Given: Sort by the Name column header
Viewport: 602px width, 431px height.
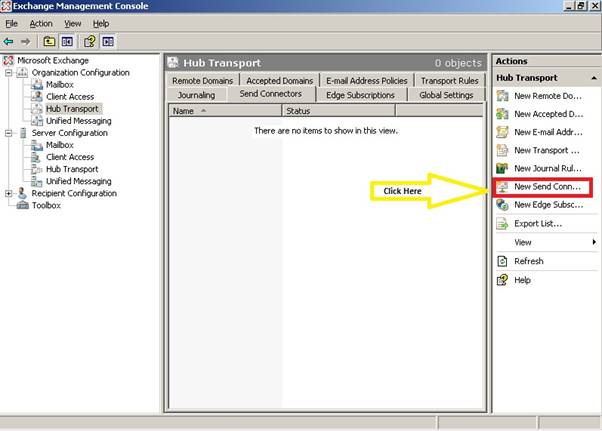Looking at the screenshot, I should 225,111.
